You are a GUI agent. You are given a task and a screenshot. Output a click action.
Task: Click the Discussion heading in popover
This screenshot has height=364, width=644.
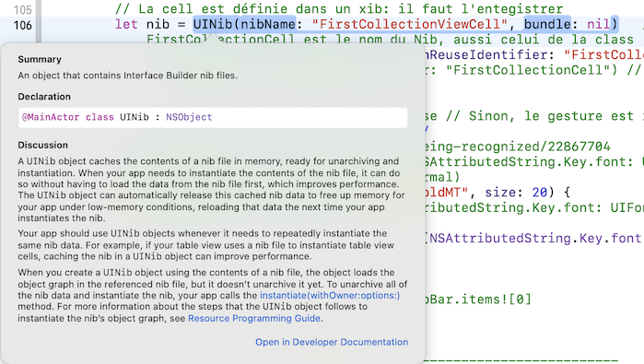coord(42,145)
